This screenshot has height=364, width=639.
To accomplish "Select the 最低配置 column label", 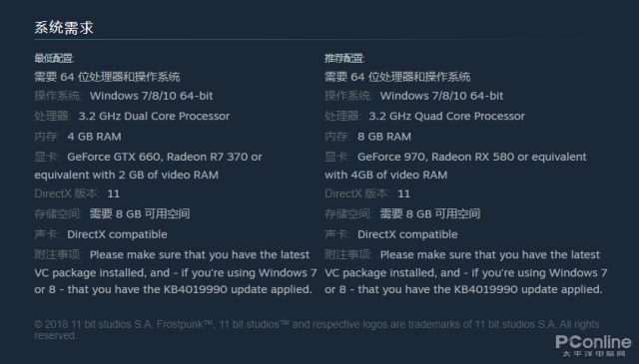I will pyautogui.click(x=54, y=58).
